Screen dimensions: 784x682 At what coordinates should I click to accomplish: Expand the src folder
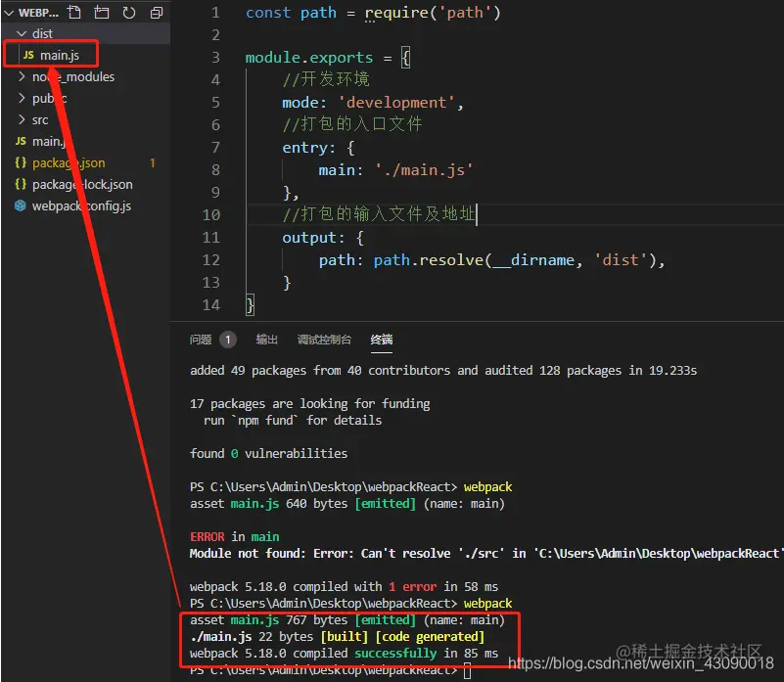click(40, 120)
